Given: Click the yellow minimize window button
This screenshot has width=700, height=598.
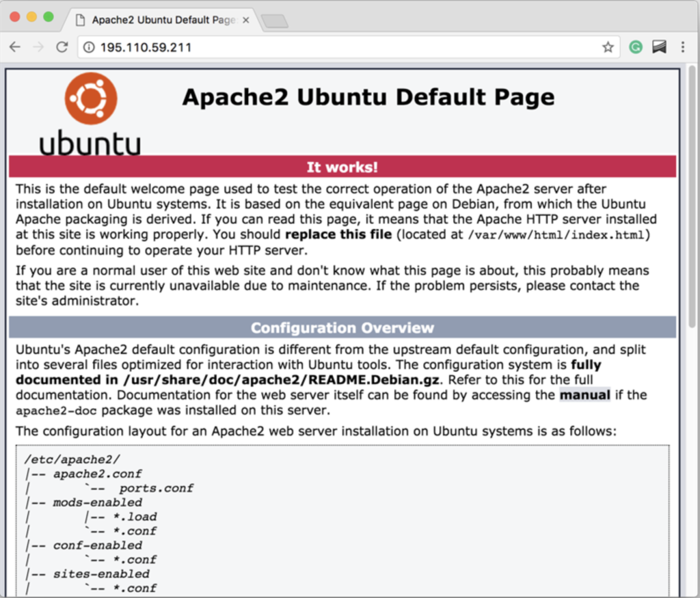Looking at the screenshot, I should (x=31, y=17).
